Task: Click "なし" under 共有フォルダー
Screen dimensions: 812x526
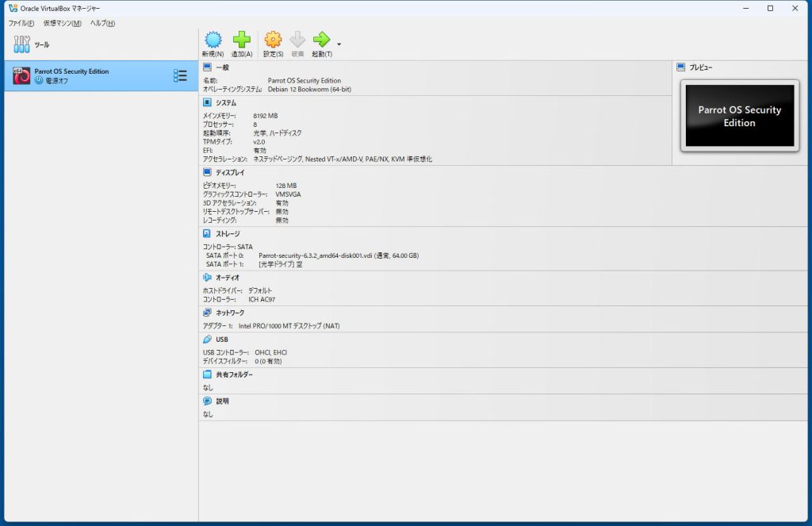Action: pyautogui.click(x=208, y=388)
